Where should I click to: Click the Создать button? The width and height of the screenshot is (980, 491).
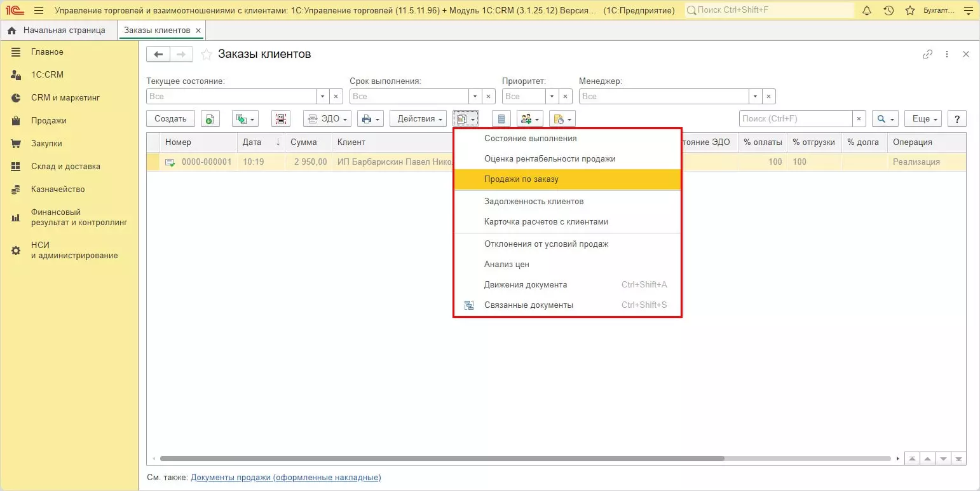(x=170, y=119)
